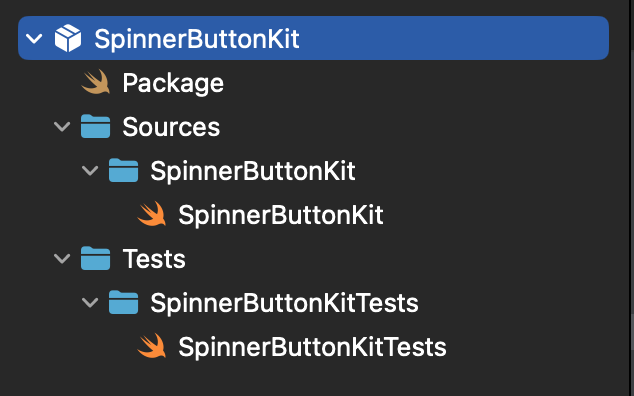Open the Package manifest file label
Viewport: 634px width, 396px height.
pyautogui.click(x=173, y=83)
